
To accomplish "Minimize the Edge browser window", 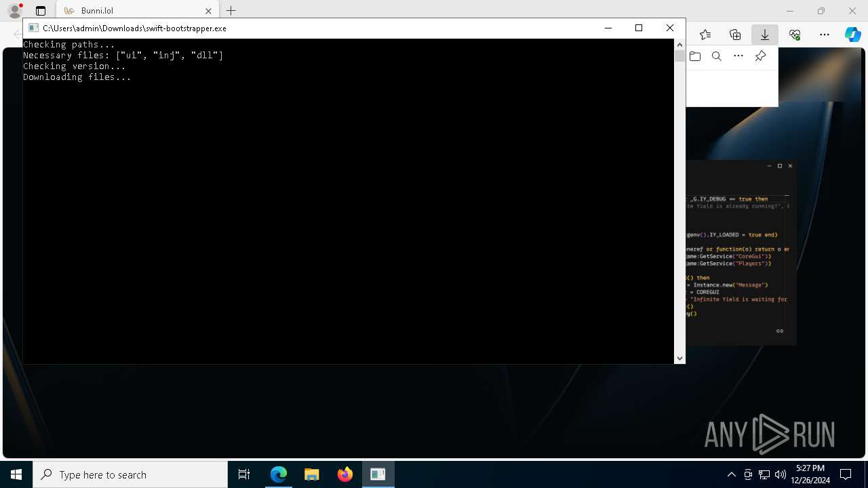I will [x=790, y=11].
